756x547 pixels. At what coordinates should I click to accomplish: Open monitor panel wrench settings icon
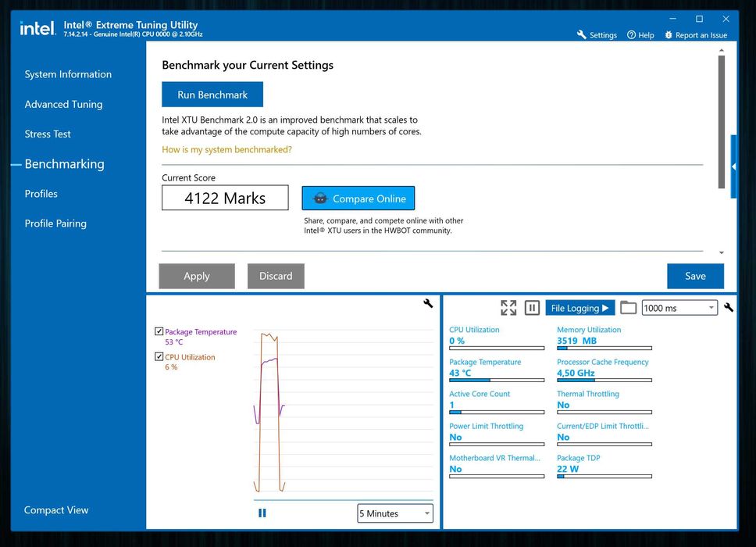click(x=729, y=307)
